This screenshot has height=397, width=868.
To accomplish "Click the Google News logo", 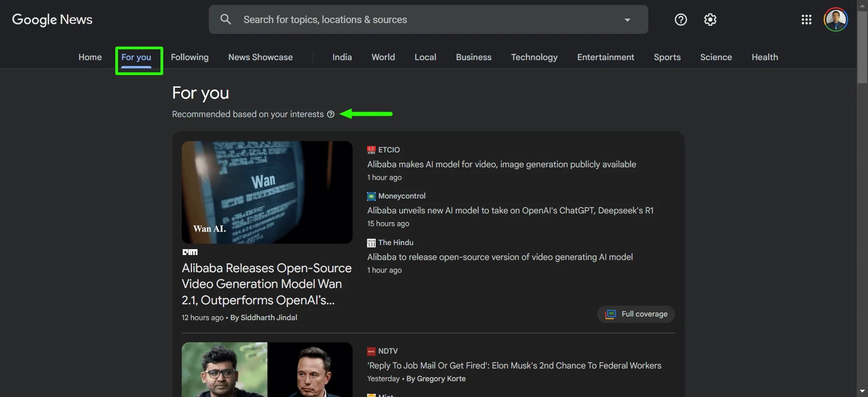I will tap(52, 19).
